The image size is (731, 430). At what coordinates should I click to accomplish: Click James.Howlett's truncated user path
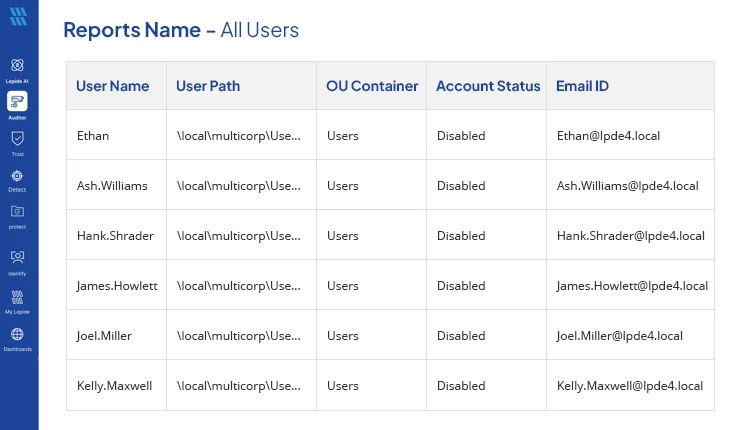(x=239, y=286)
